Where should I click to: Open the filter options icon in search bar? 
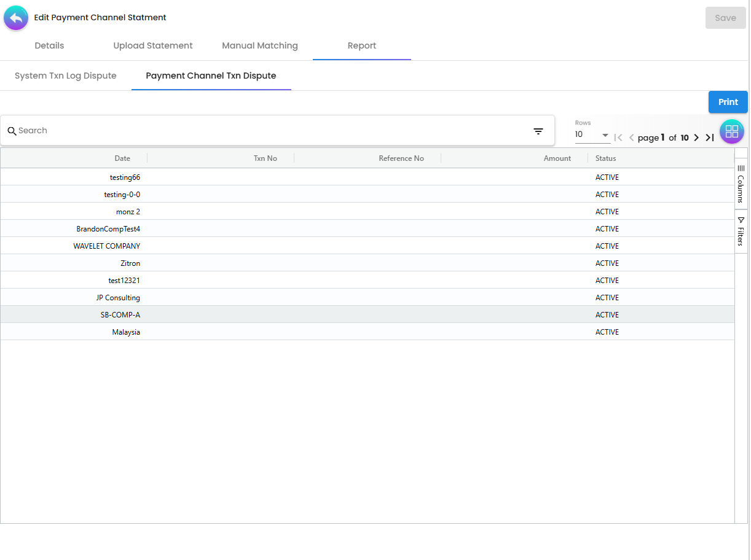pyautogui.click(x=538, y=131)
